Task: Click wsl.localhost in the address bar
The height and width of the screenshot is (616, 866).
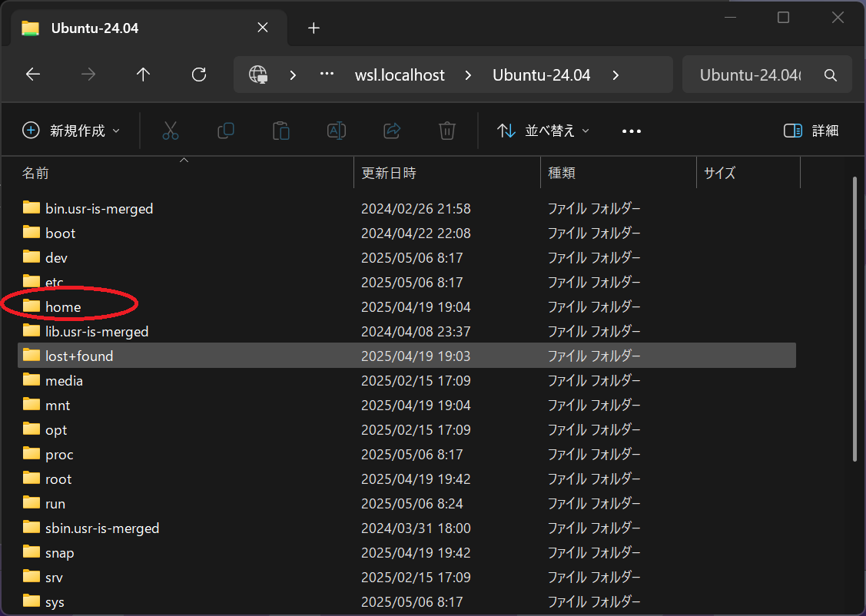Action: (x=400, y=75)
